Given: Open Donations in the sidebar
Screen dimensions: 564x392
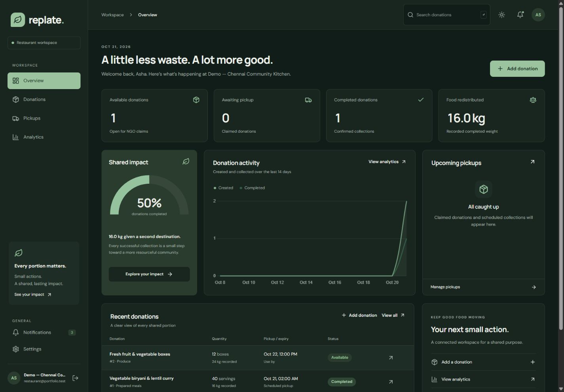Looking at the screenshot, I should pos(44,99).
